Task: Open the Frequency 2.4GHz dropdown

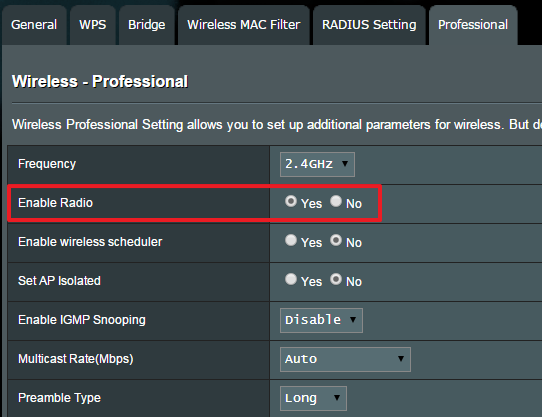Action: (317, 164)
